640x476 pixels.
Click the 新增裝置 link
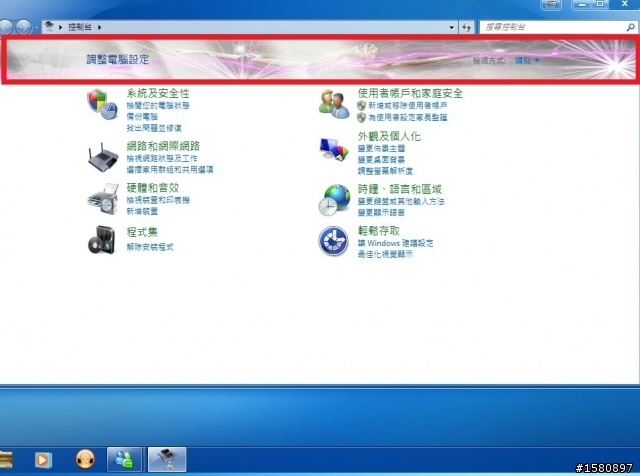142,211
